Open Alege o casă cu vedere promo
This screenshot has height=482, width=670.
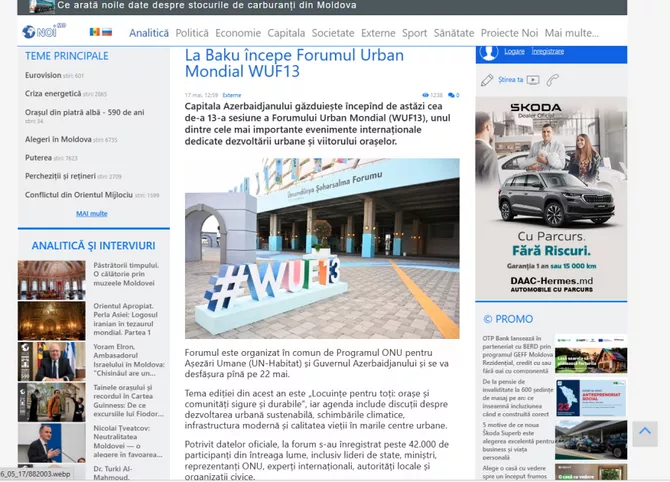pyautogui.click(x=514, y=472)
